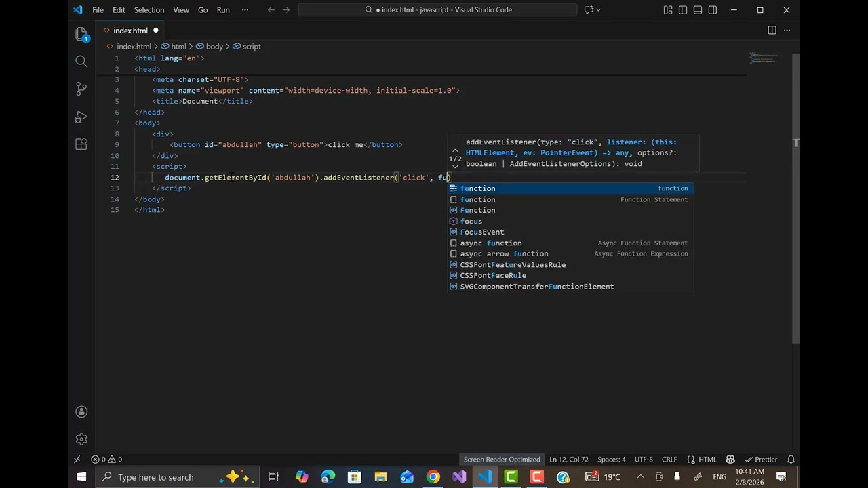This screenshot has width=868, height=488.
Task: Change the CRLF end of line sequence
Action: [x=669, y=459]
